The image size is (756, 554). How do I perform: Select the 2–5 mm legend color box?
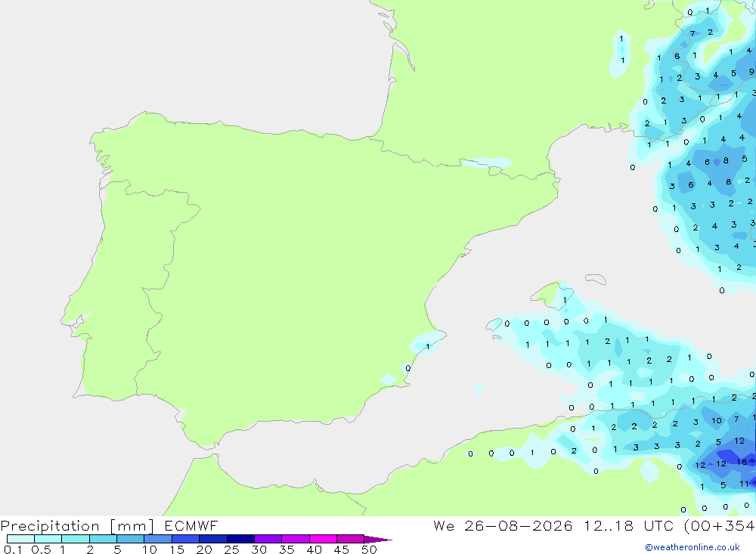coord(103,539)
